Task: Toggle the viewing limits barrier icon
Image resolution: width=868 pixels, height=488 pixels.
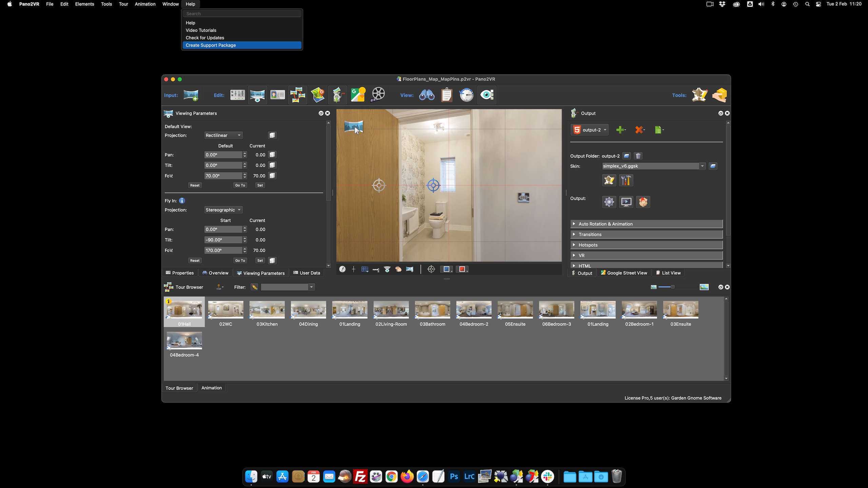Action: (x=376, y=269)
